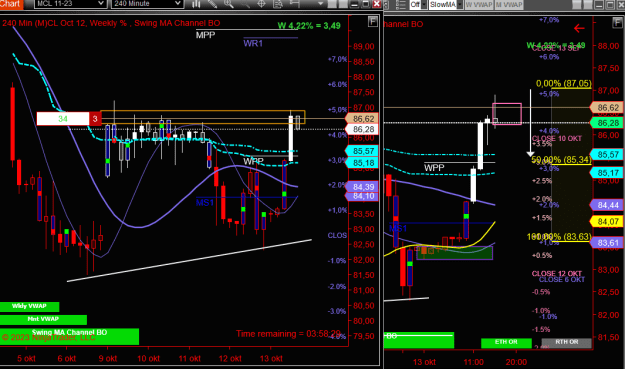The width and height of the screenshot is (625, 369).
Task: Click the 86,28 current price marker left axis
Action: coord(363,129)
